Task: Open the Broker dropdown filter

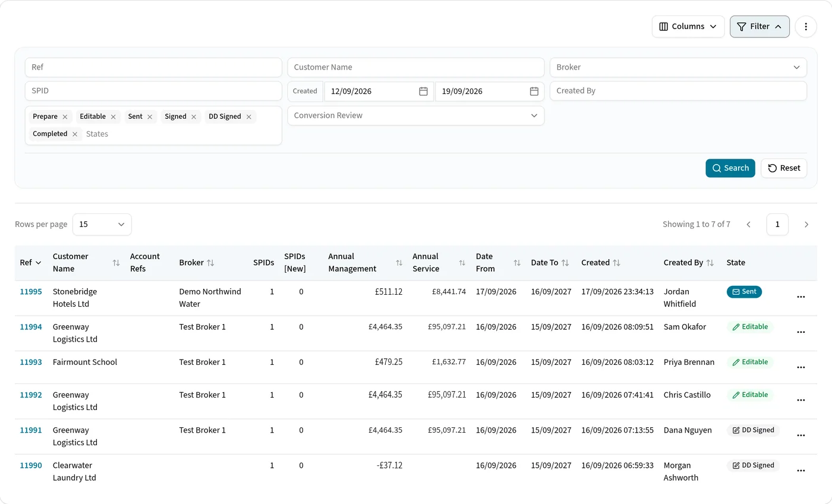Action: click(678, 67)
